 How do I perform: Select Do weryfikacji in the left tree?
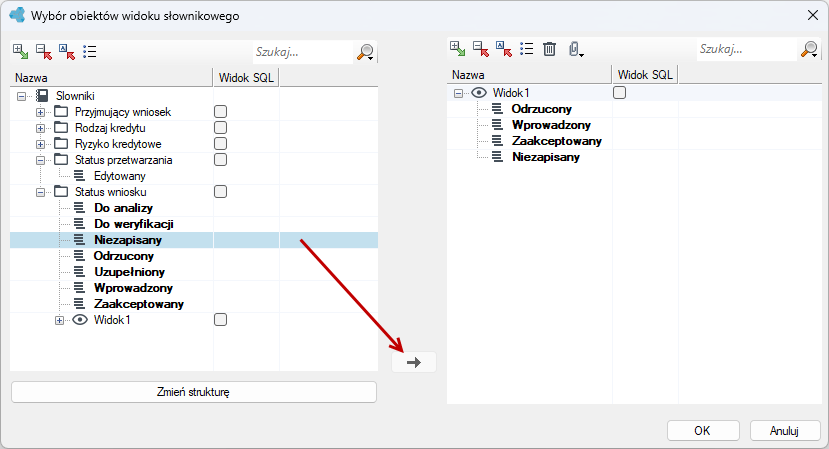coord(134,224)
